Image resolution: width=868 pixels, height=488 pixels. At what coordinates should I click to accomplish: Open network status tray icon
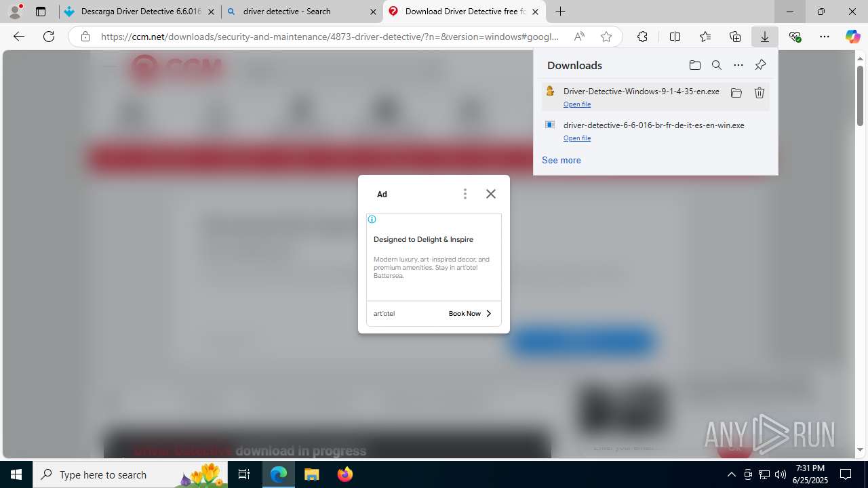[764, 474]
